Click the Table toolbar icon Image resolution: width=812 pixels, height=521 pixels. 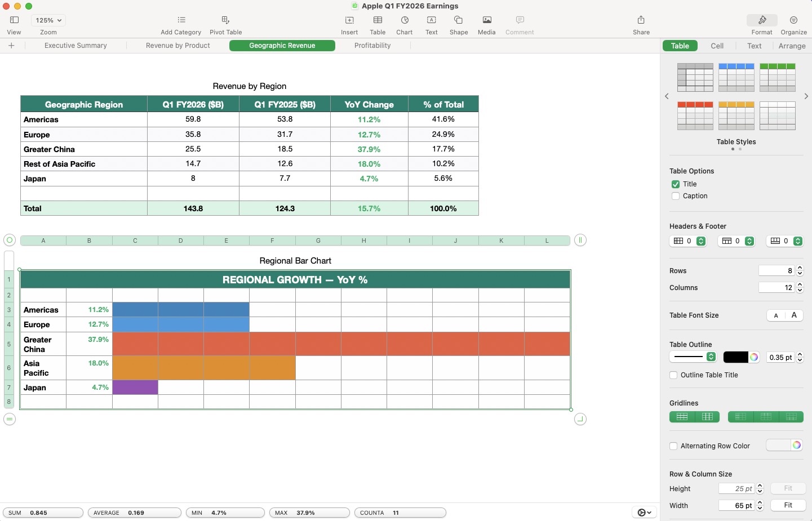[x=378, y=20]
